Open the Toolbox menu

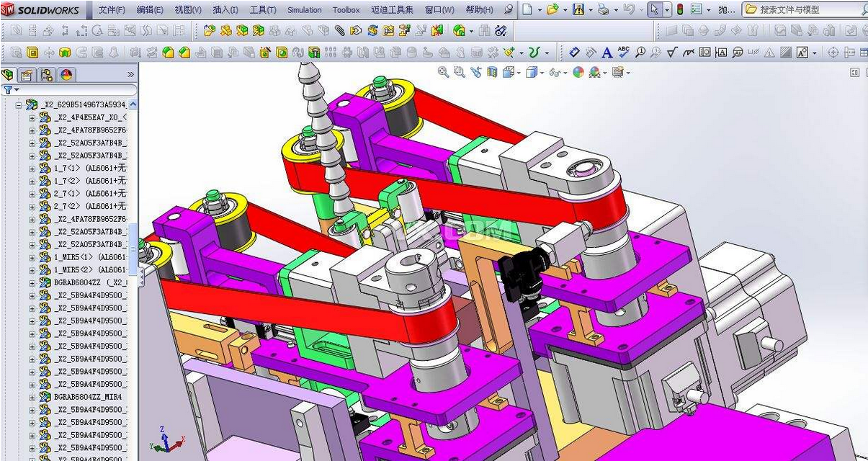point(346,10)
